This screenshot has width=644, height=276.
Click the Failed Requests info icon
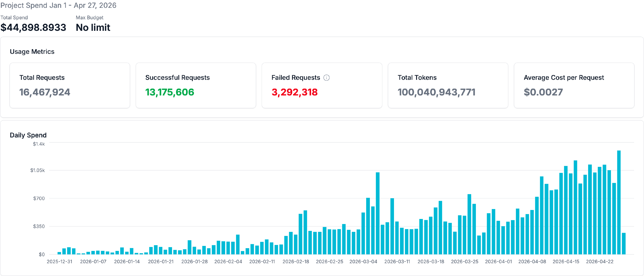coord(326,78)
